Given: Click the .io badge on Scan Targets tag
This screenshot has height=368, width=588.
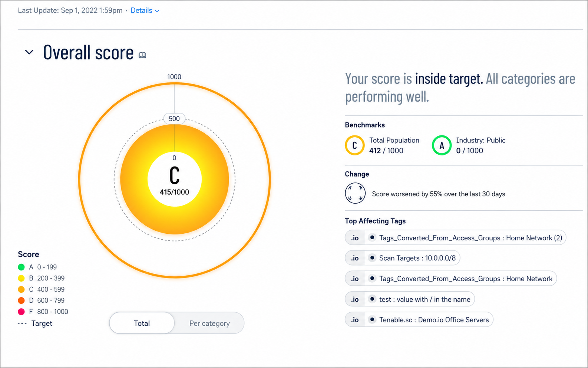Looking at the screenshot, I should point(355,258).
